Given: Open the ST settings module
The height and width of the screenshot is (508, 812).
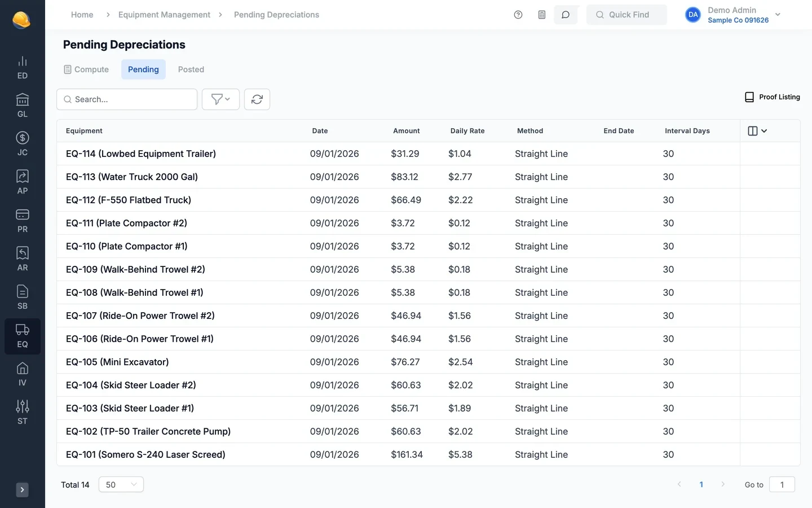Looking at the screenshot, I should [23, 413].
